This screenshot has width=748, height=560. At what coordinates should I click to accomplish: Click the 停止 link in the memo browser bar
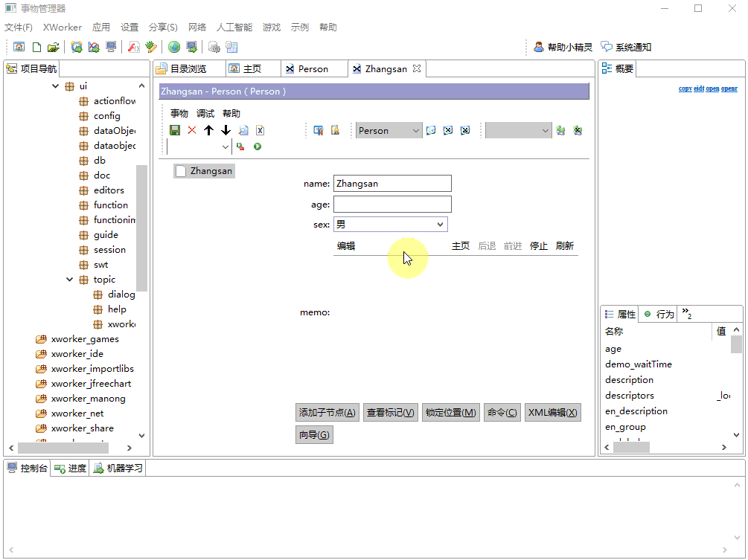click(x=539, y=246)
